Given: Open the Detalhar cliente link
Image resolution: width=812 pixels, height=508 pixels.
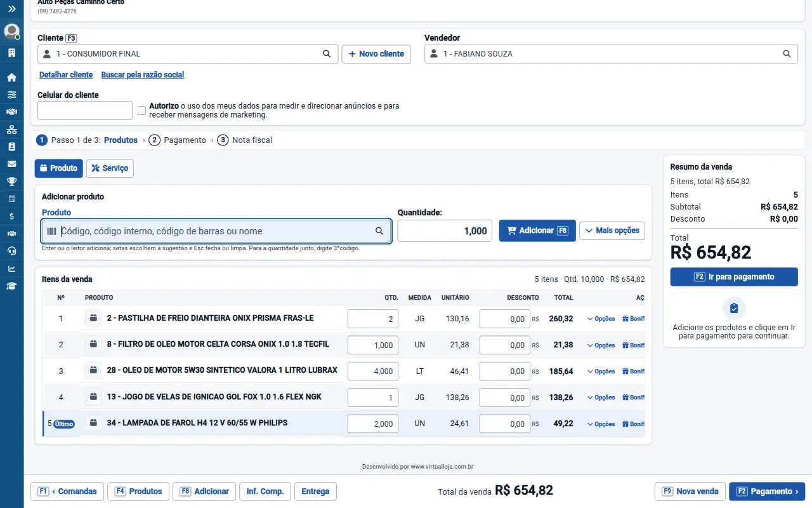Looking at the screenshot, I should coord(66,75).
